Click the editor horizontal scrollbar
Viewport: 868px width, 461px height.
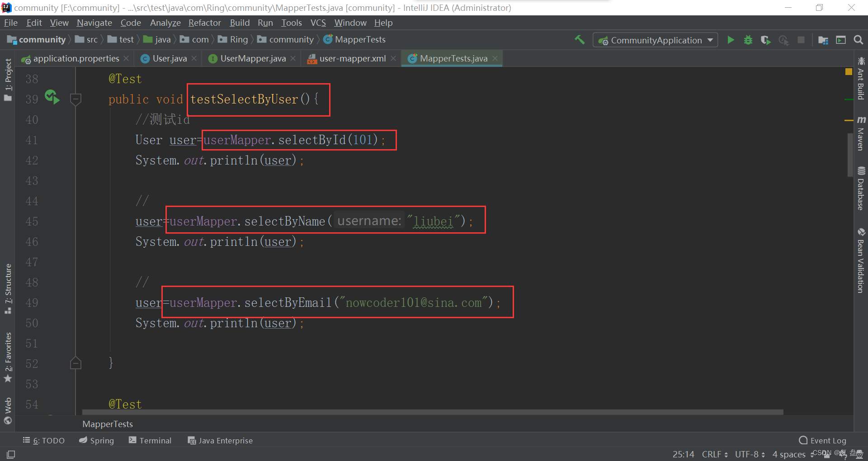pyautogui.click(x=433, y=412)
